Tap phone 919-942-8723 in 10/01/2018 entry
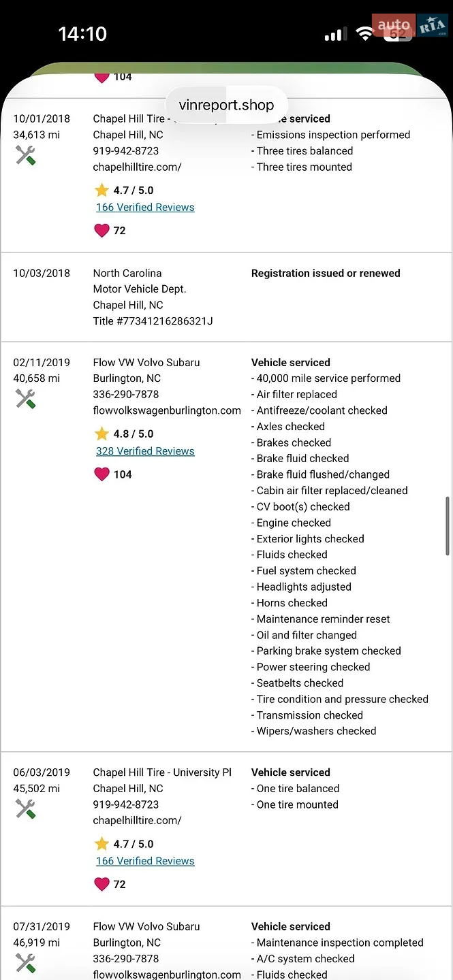Screen dimensions: 453x980 [126, 150]
